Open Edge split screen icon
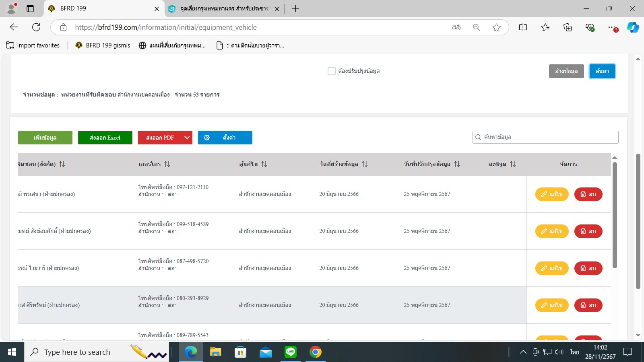 pyautogui.click(x=523, y=27)
